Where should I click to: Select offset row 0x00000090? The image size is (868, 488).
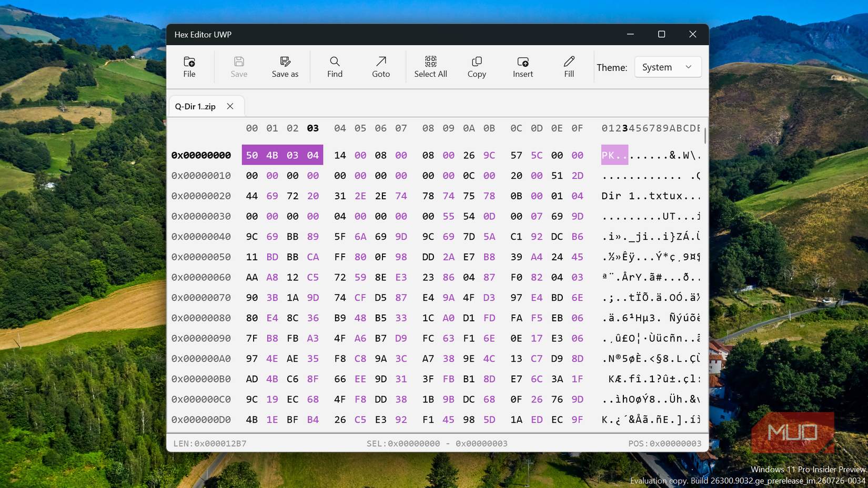pyautogui.click(x=201, y=338)
